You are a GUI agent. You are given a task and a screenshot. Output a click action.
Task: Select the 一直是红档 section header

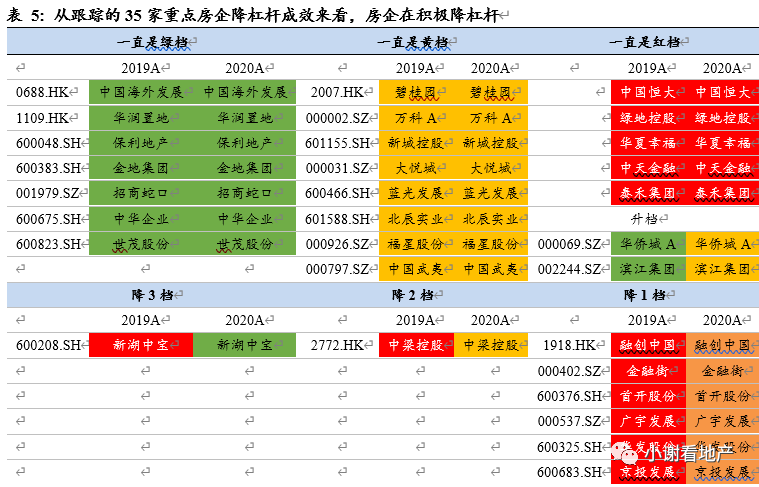645,42
